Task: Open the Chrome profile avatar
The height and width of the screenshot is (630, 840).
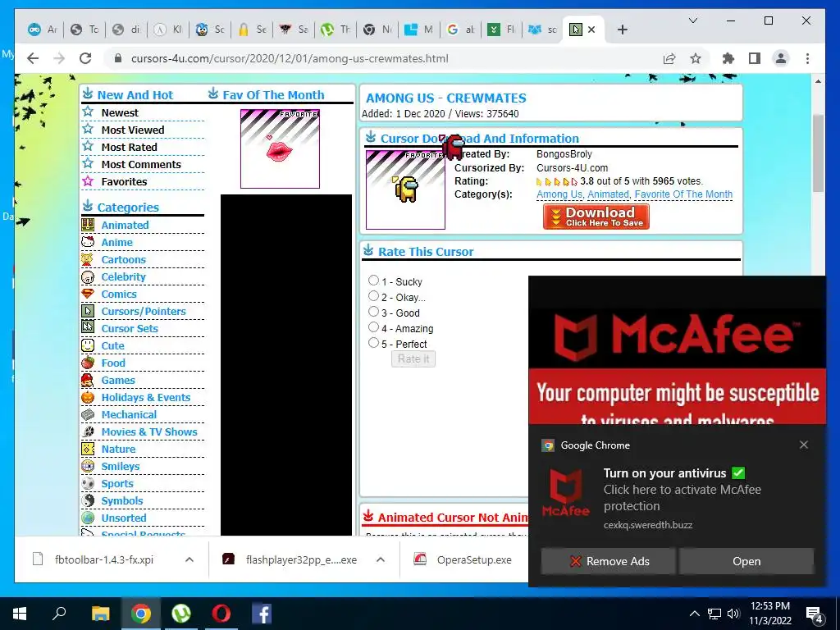Action: tap(781, 58)
